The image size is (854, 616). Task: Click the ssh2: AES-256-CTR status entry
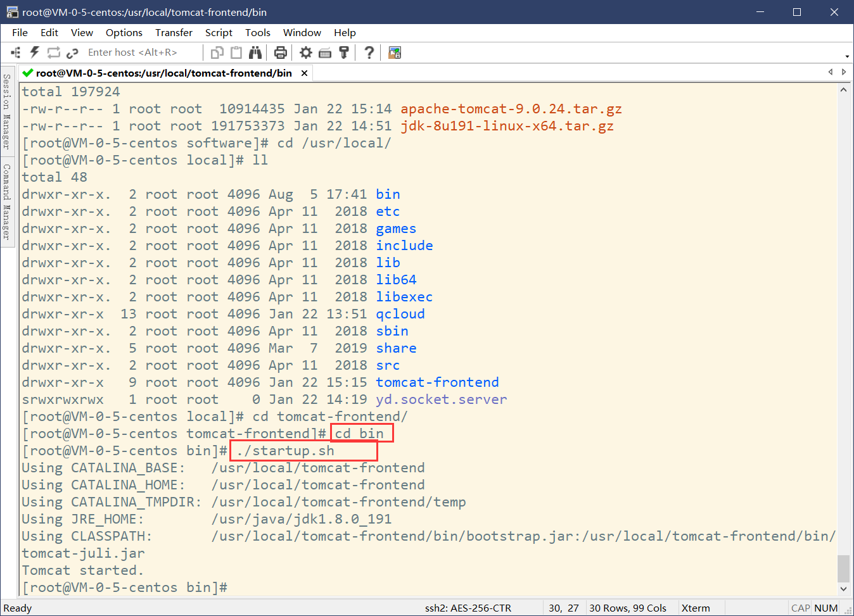(468, 608)
